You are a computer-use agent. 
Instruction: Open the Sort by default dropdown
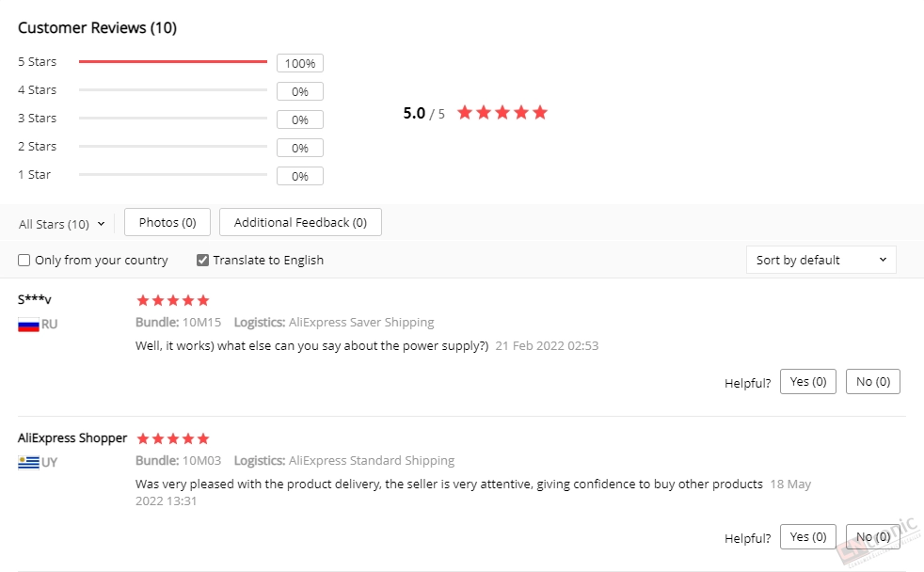[x=820, y=260]
